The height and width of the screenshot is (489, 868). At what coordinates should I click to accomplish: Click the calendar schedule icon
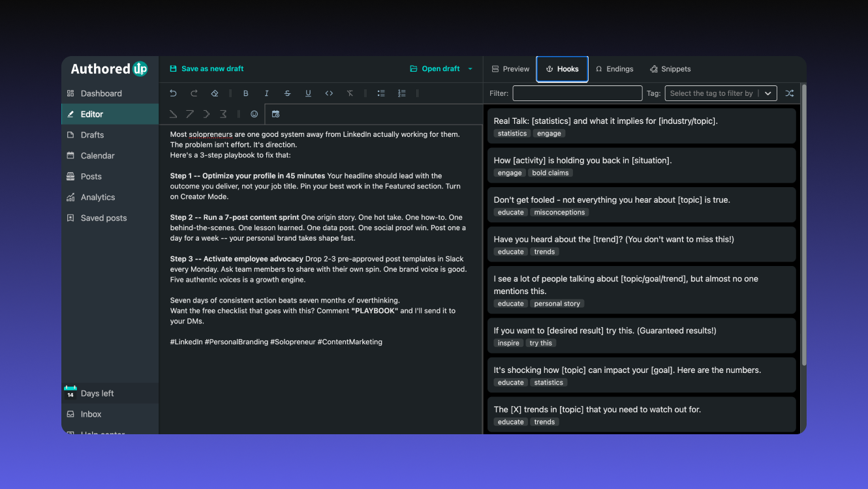[275, 114]
